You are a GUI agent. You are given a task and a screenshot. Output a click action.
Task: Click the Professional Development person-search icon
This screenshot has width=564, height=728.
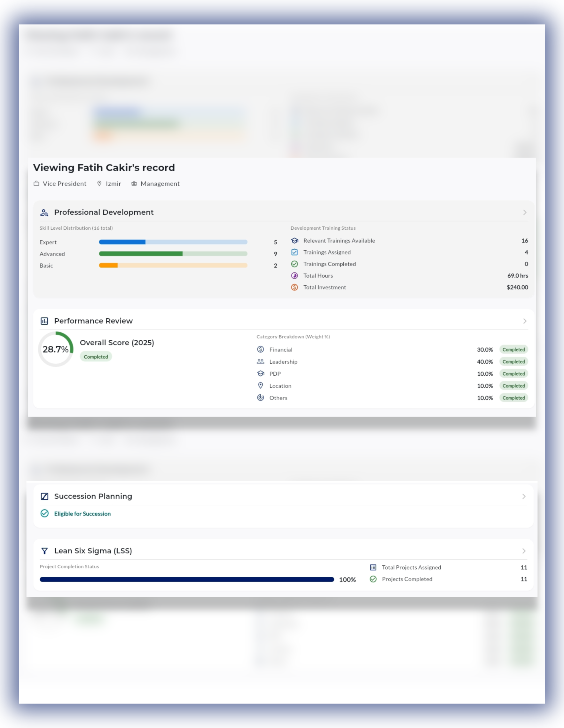pyautogui.click(x=44, y=212)
